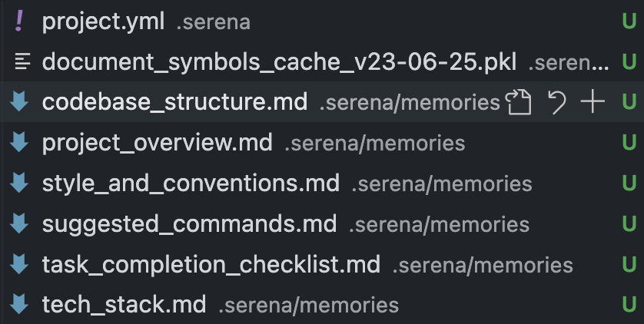Click untracked U badge on project.yml row
The image size is (644, 324).
tap(629, 21)
